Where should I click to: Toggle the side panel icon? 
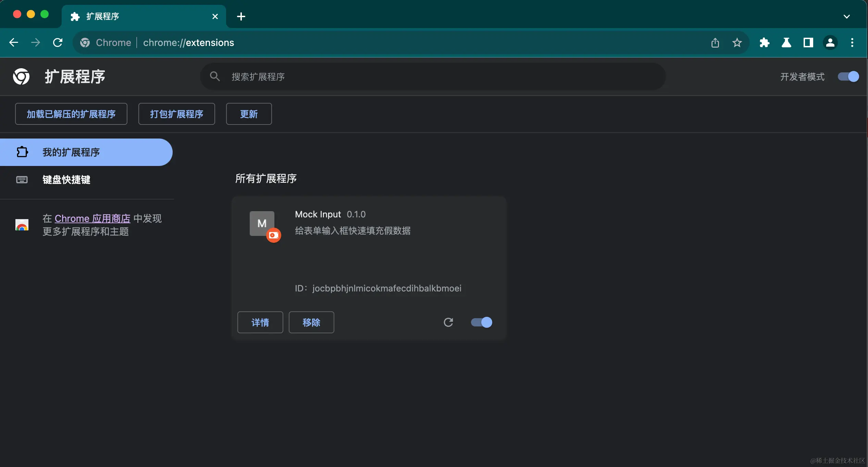pyautogui.click(x=808, y=43)
